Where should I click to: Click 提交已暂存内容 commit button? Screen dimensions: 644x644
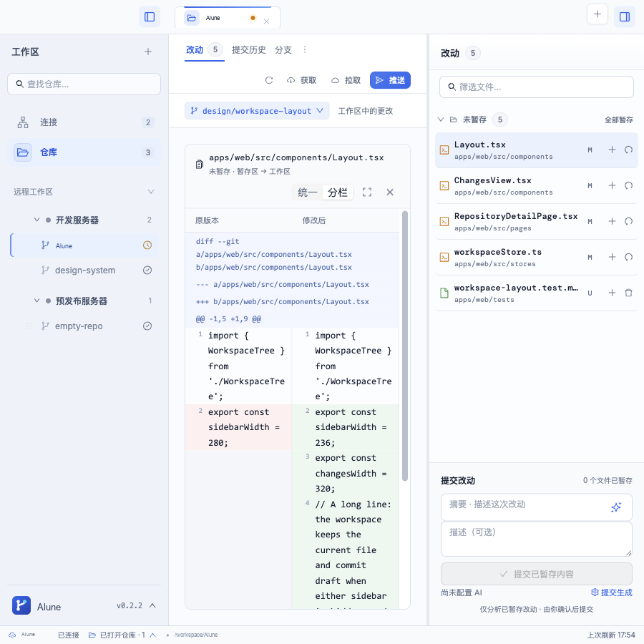(x=537, y=574)
